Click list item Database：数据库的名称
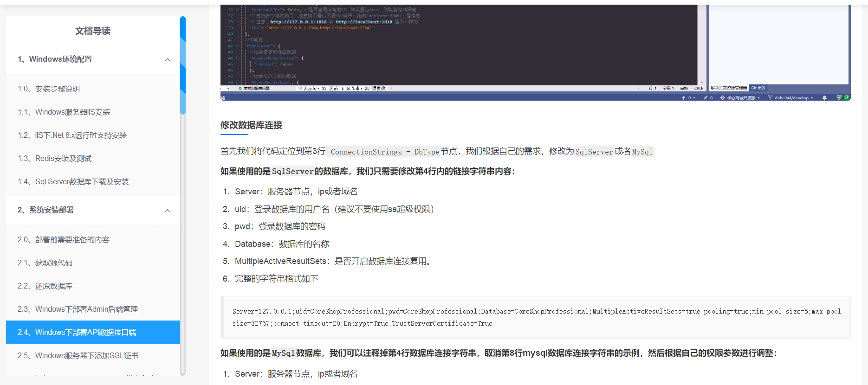The height and width of the screenshot is (385, 868). (x=282, y=244)
